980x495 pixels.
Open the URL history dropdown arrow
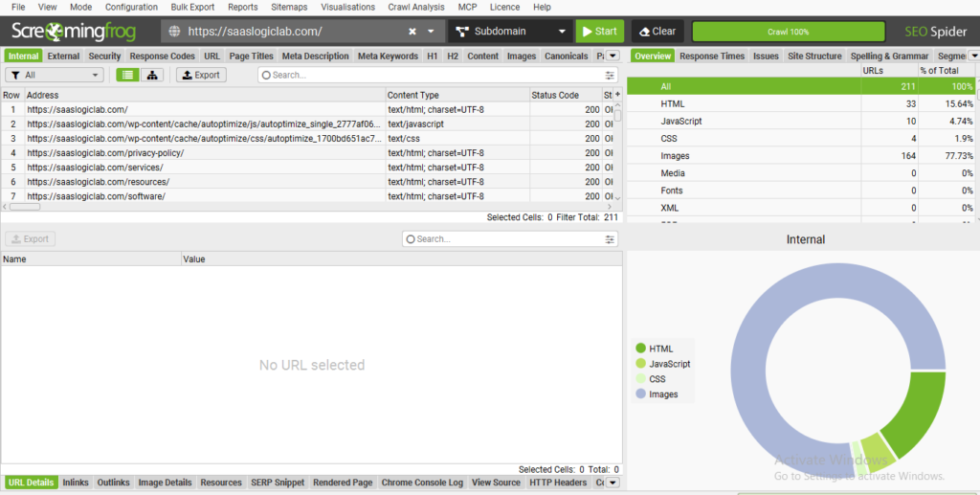pyautogui.click(x=431, y=32)
